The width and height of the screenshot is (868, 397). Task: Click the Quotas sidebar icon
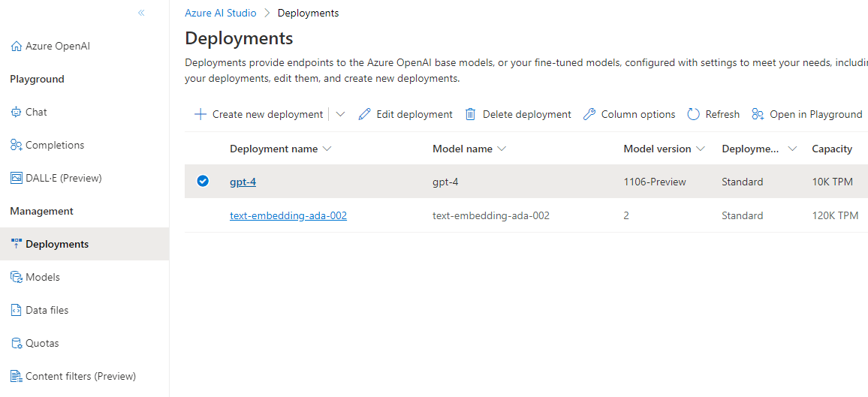click(x=16, y=344)
